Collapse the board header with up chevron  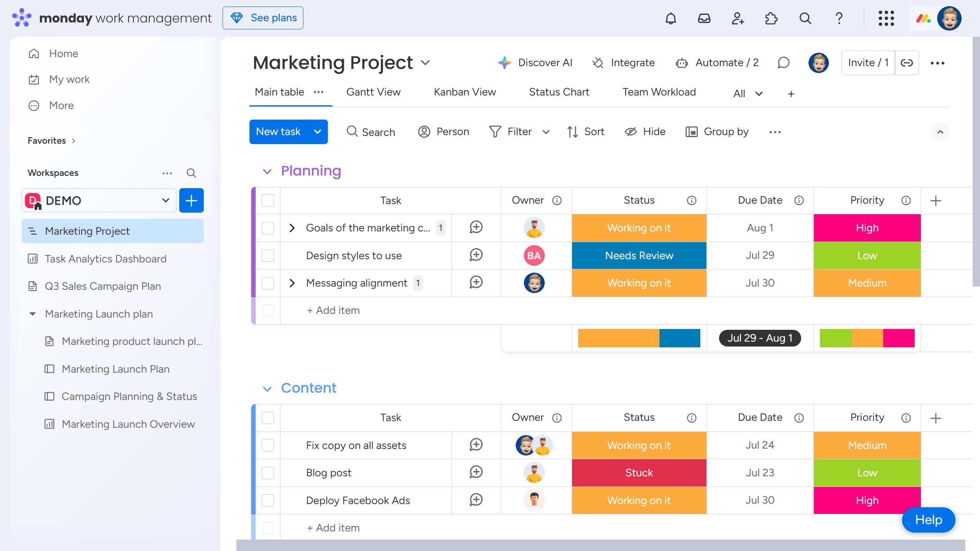coord(940,132)
